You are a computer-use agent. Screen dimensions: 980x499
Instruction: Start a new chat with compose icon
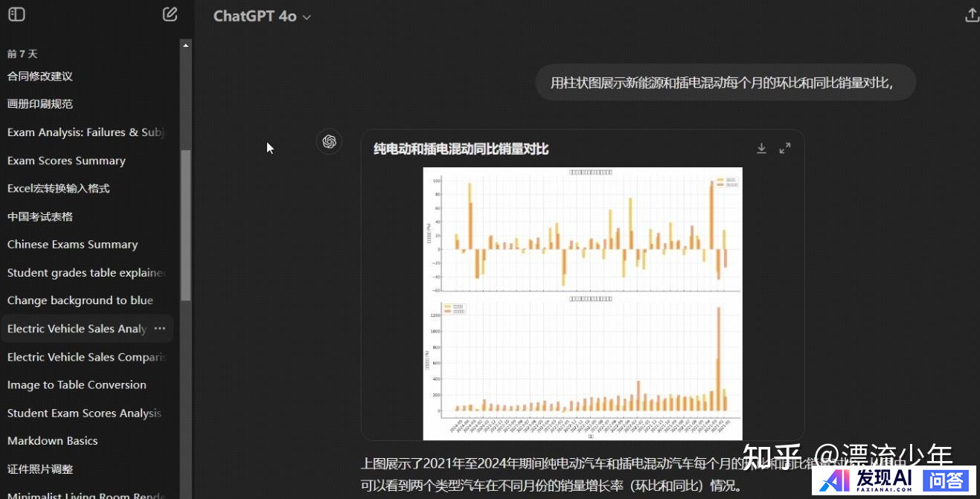170,14
